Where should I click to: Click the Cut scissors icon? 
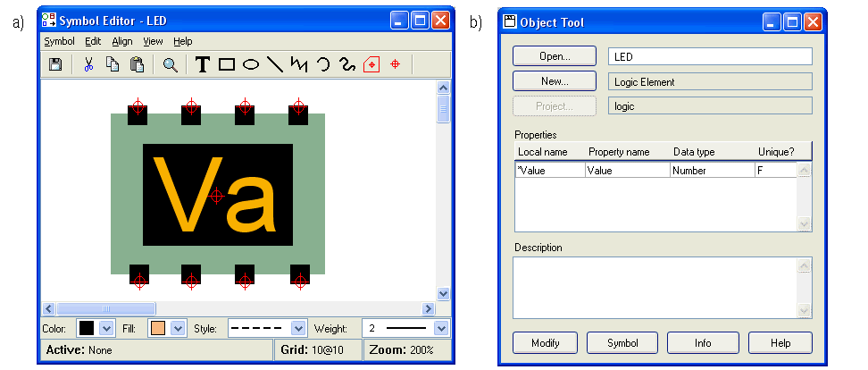tap(88, 64)
